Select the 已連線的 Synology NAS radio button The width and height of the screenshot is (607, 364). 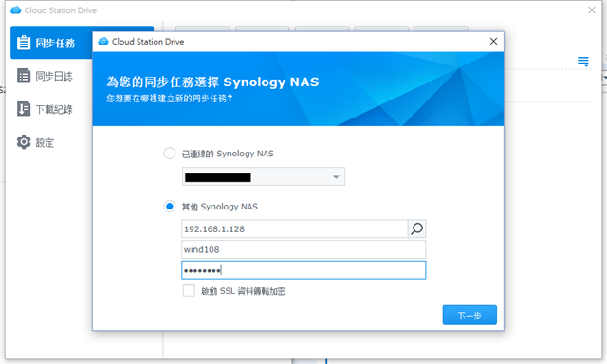click(170, 154)
